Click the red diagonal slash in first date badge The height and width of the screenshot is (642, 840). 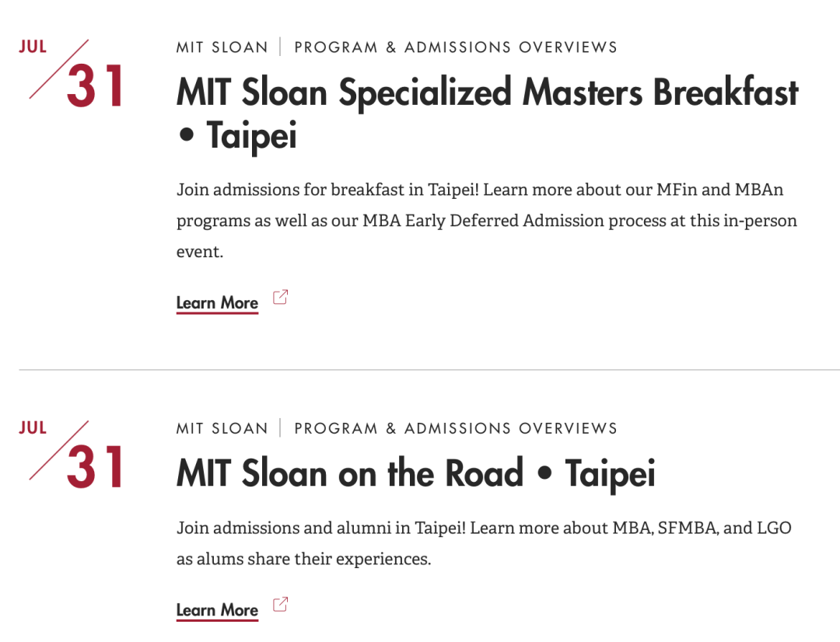coord(59,69)
